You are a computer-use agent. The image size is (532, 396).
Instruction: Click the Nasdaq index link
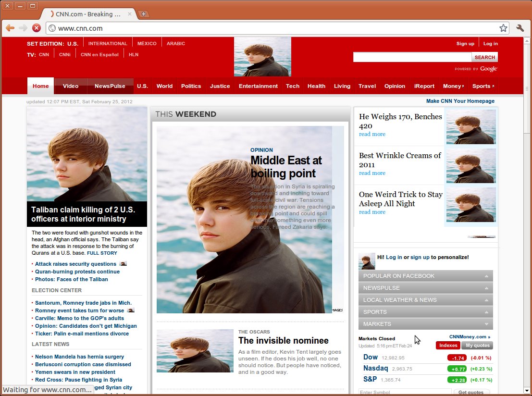coord(376,368)
